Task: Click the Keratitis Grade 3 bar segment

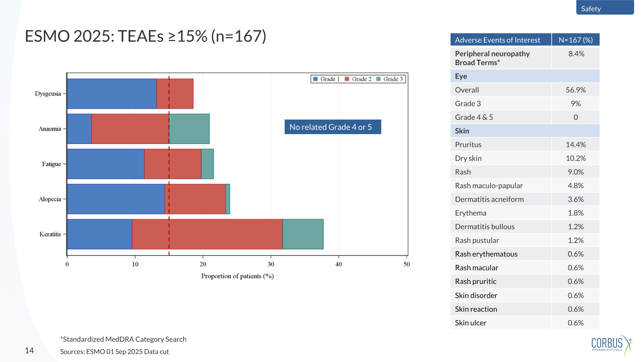Action: click(x=303, y=234)
